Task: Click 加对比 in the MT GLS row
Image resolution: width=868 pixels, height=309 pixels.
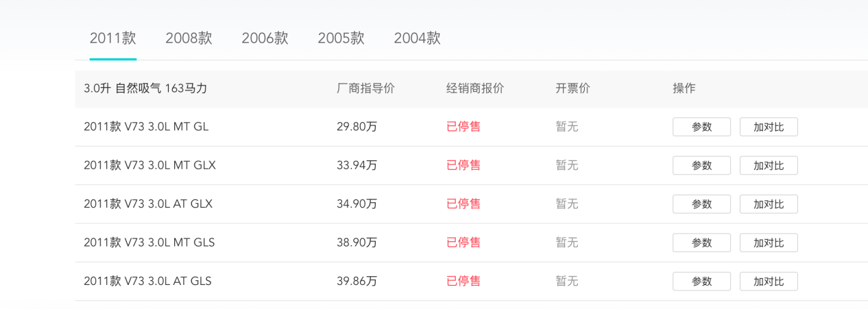Action: click(769, 243)
